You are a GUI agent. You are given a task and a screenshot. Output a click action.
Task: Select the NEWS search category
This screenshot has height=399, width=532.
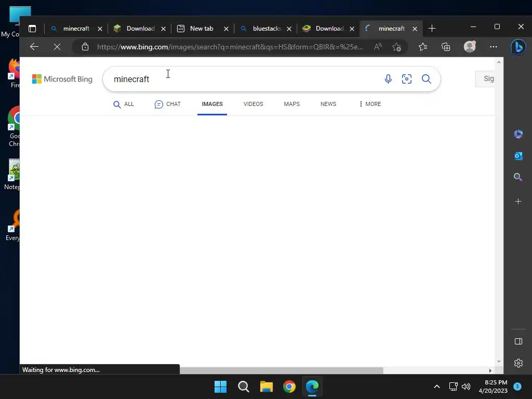pyautogui.click(x=328, y=104)
